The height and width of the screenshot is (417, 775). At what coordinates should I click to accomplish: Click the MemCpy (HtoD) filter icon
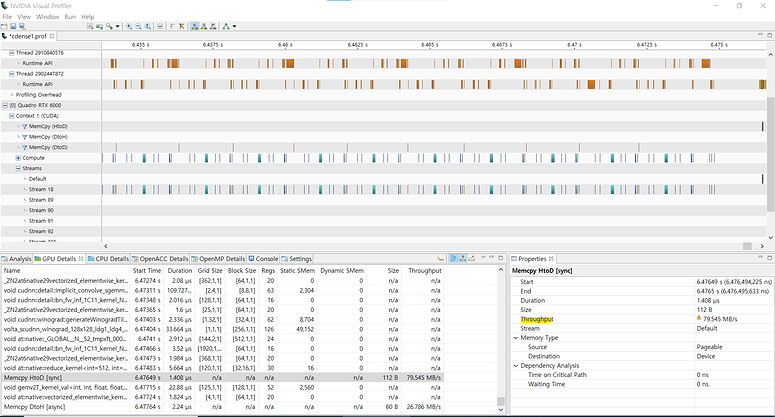coord(24,126)
